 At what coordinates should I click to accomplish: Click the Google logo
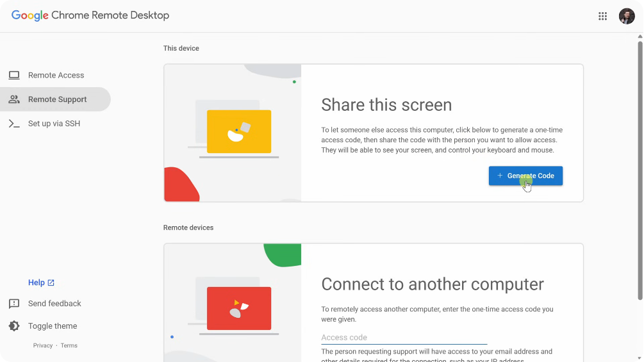29,15
